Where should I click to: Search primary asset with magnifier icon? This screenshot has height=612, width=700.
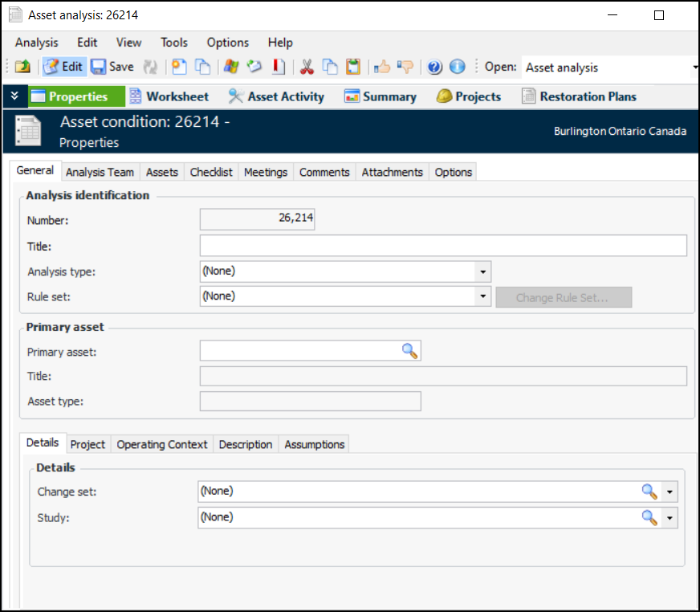pyautogui.click(x=410, y=351)
